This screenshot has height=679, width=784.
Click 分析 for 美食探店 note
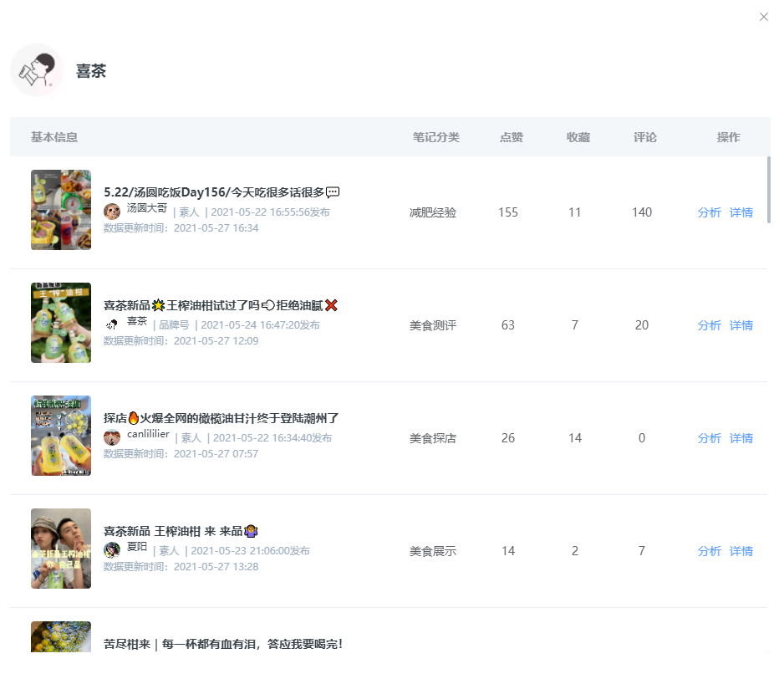709,438
